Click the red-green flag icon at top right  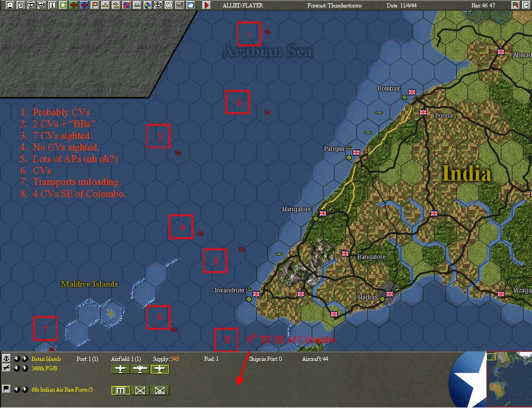[x=515, y=5]
